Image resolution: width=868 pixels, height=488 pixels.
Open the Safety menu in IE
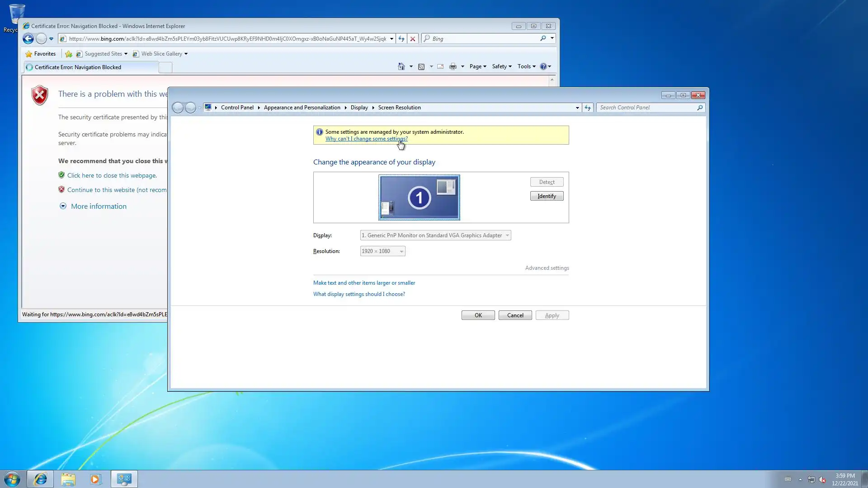(501, 66)
